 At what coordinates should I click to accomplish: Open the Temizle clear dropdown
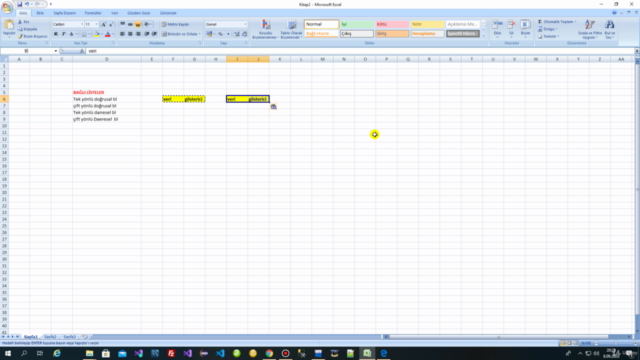(548, 36)
